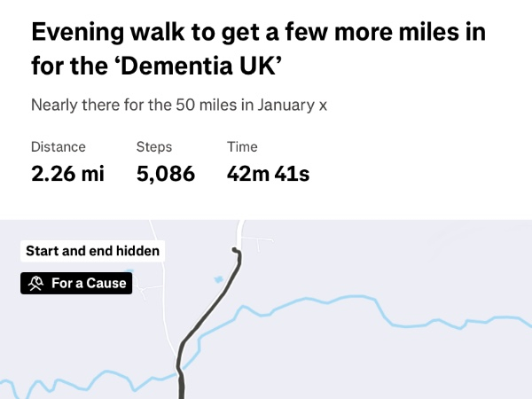Screen dimensions: 532x399
Task: Select the 'For a Cause' tag text
Action: [x=89, y=284]
